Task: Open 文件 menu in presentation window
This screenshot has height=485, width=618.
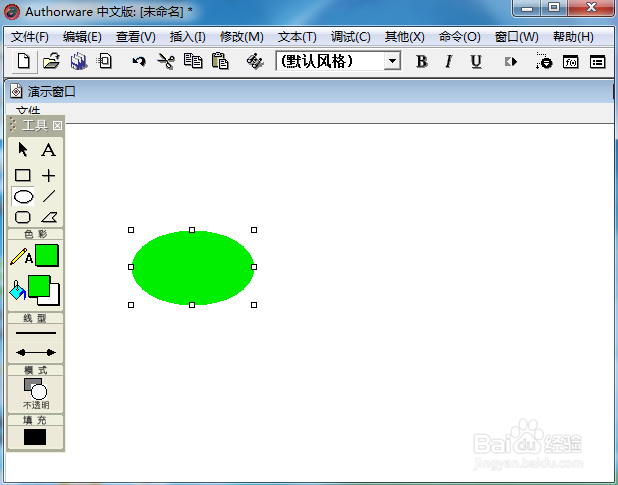Action: pos(28,111)
